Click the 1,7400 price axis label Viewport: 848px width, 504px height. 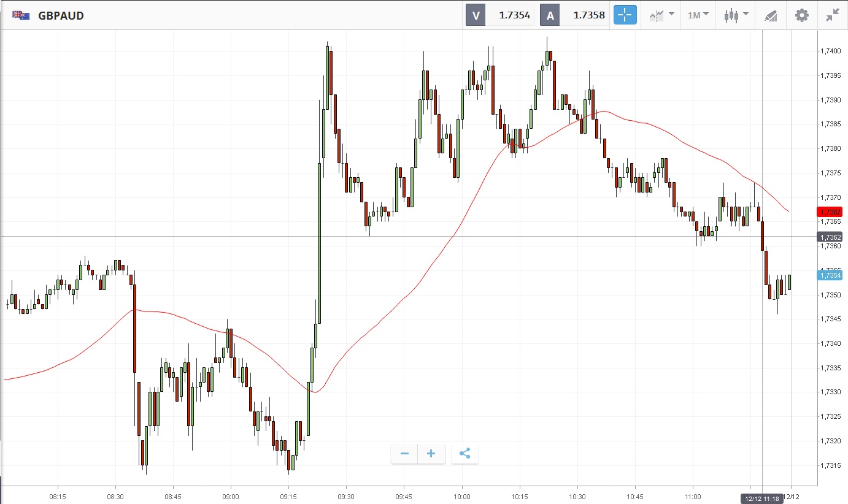(830, 51)
